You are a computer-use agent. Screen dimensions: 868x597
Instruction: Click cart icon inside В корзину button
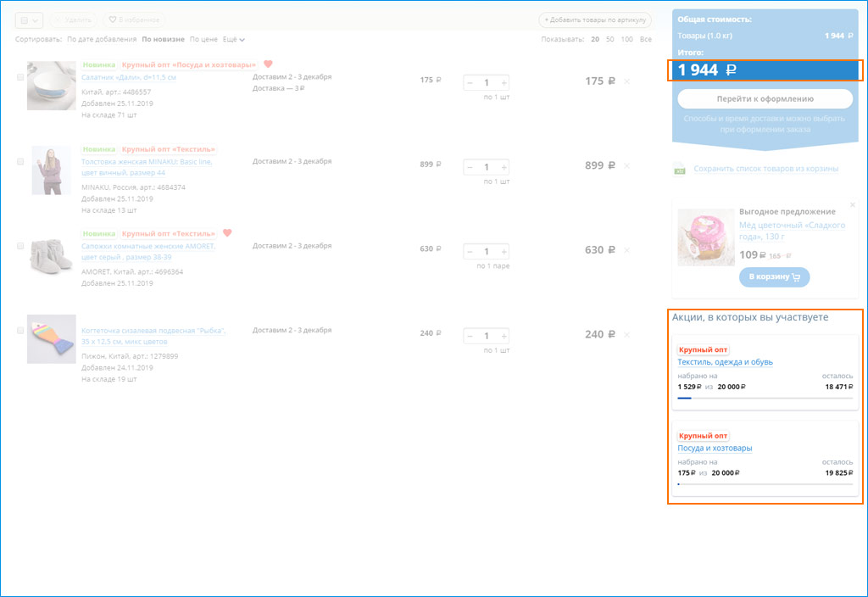796,277
